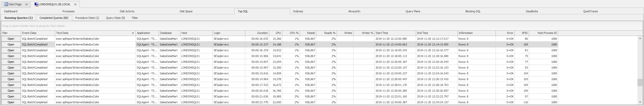
Task: Open plan for query started 12:12:00.980
Action: point(11,39)
